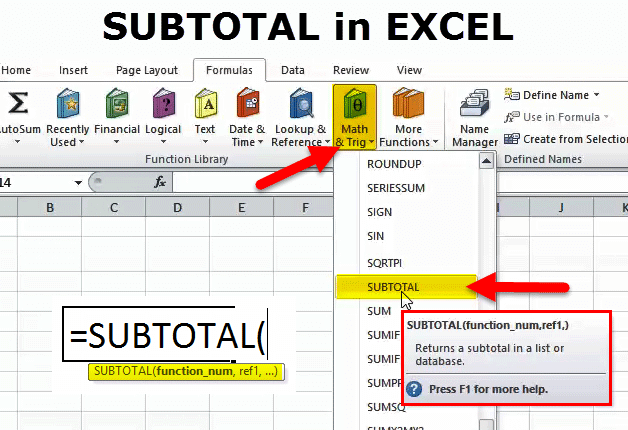Click the function list scroll-up arrow
The image size is (628, 430).
(x=486, y=161)
